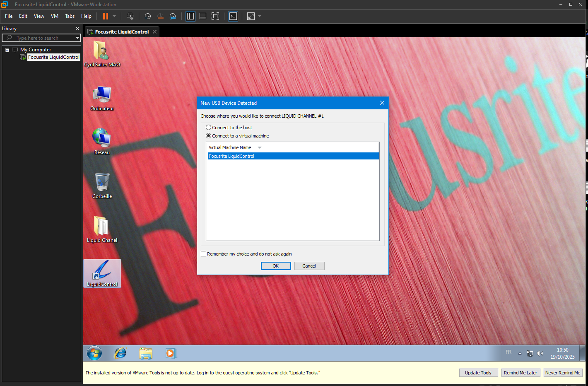This screenshot has height=386, width=588.
Task: Click Cancel in the USB device dialog
Action: [309, 266]
